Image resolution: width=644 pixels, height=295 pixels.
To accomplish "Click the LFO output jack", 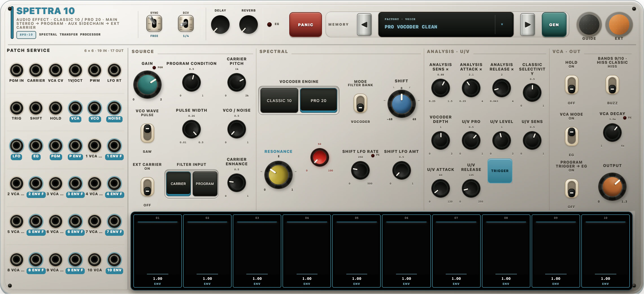I will tap(16, 146).
